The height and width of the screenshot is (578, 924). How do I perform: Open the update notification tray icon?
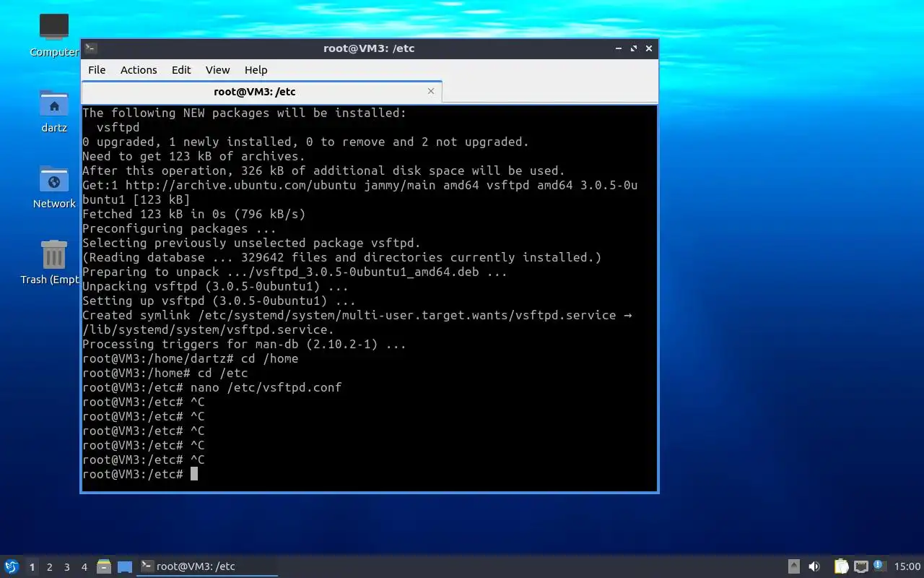(879, 566)
